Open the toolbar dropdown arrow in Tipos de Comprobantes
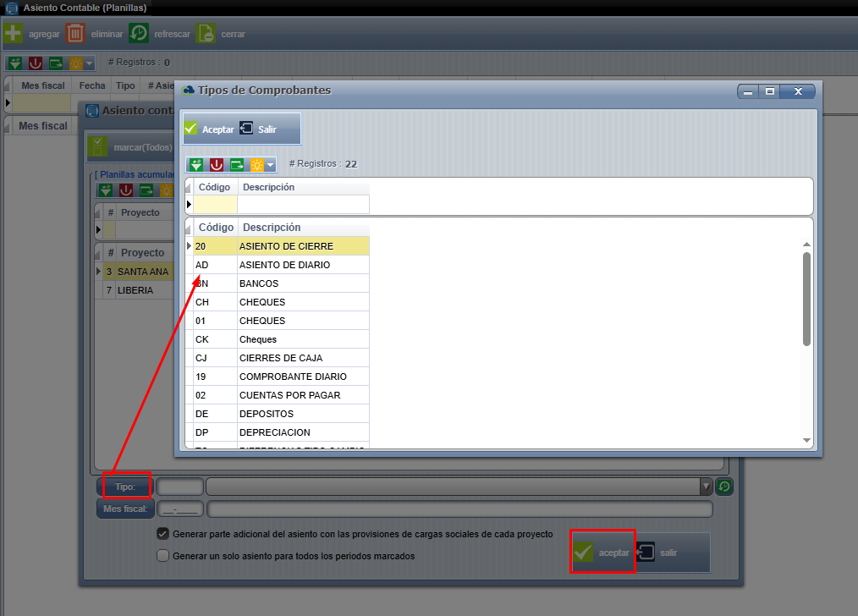The image size is (858, 616). pyautogui.click(x=270, y=165)
